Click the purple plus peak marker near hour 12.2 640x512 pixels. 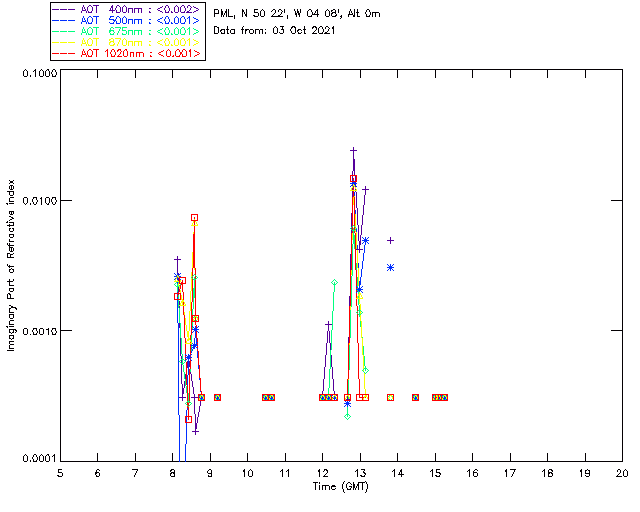(329, 324)
